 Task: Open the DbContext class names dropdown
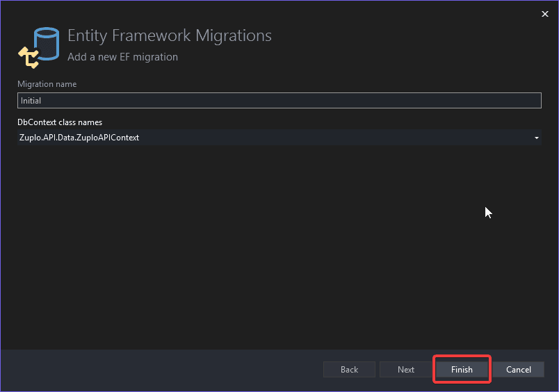coord(279,138)
